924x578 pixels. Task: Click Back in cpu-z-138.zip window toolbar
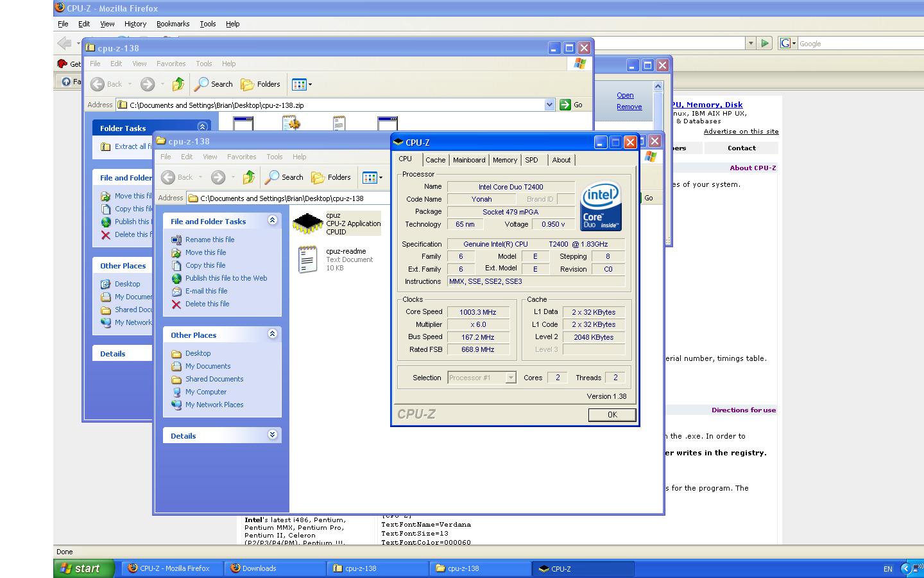coord(107,84)
